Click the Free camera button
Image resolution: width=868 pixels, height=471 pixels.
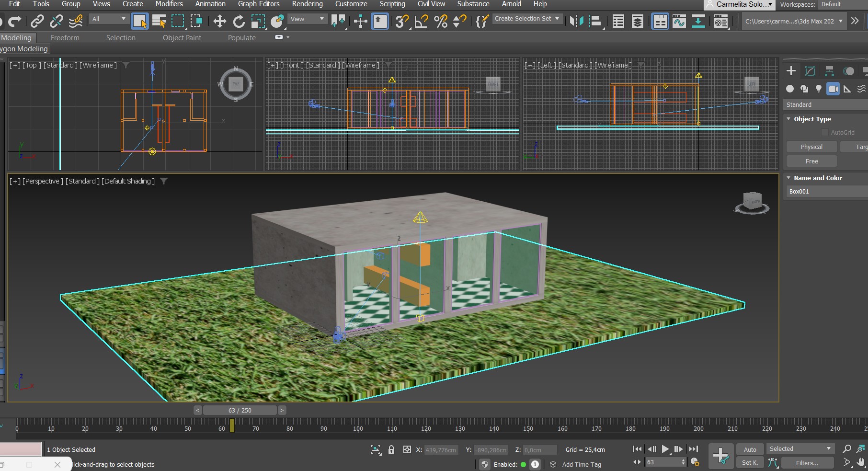811,161
